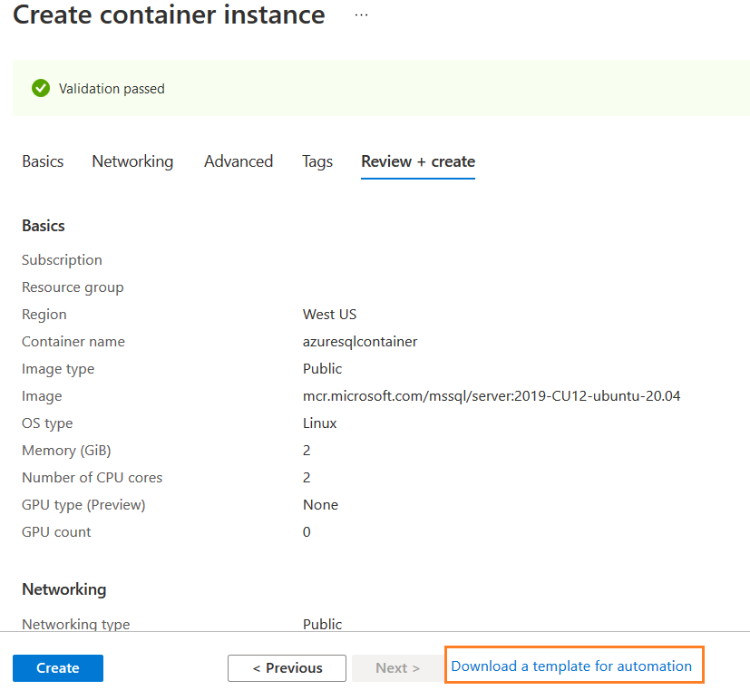This screenshot has width=750, height=700.
Task: Select the azuresqlcontainer container name value
Action: tap(360, 342)
